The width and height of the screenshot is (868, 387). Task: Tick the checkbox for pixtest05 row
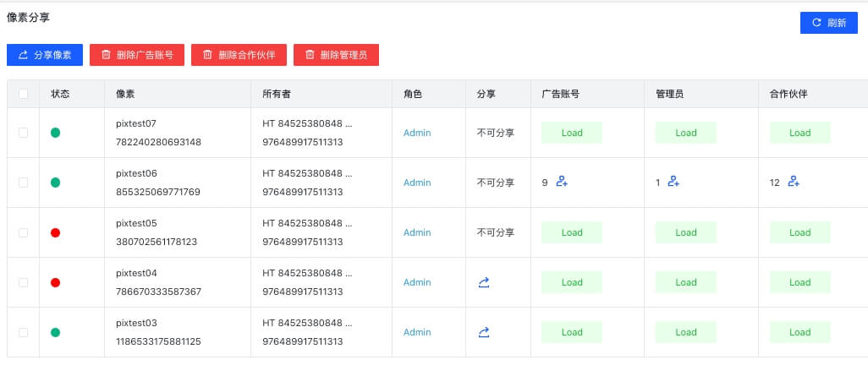(x=23, y=232)
